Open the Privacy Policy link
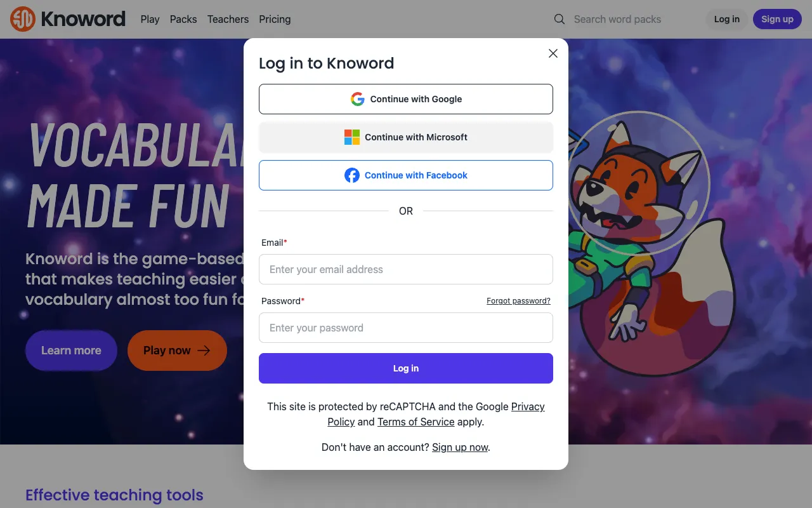The height and width of the screenshot is (508, 812). pyautogui.click(x=528, y=406)
